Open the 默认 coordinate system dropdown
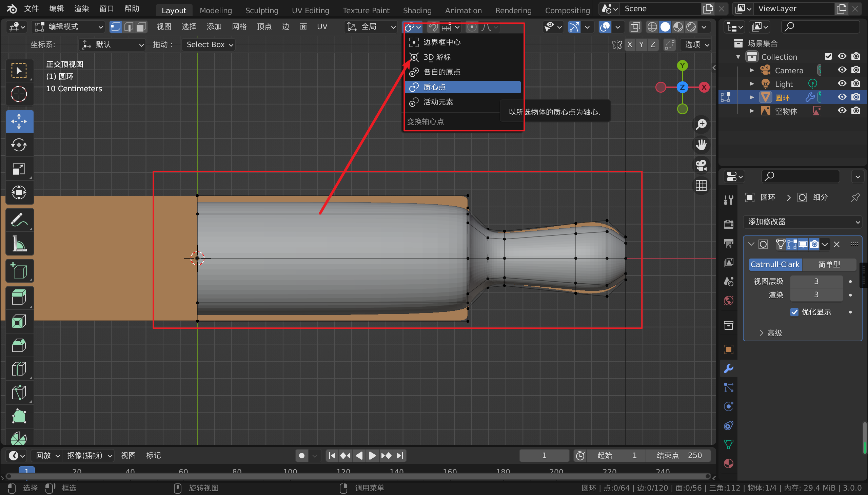868x495 pixels. [x=112, y=44]
